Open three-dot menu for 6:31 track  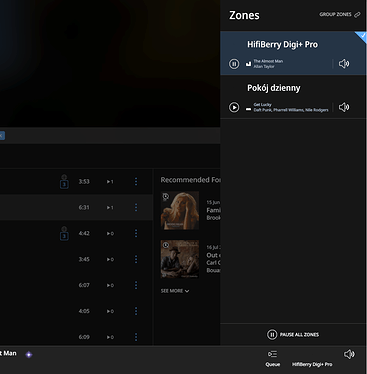(x=136, y=207)
